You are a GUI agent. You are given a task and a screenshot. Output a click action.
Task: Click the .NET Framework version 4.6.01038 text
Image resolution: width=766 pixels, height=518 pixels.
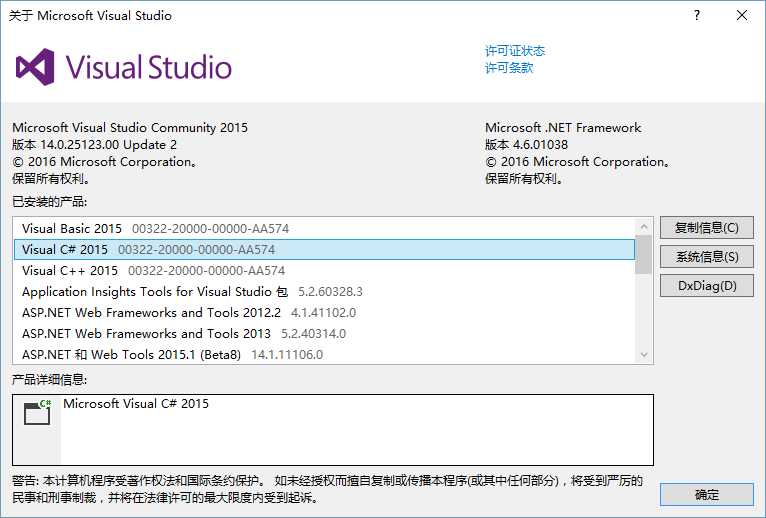pos(527,145)
